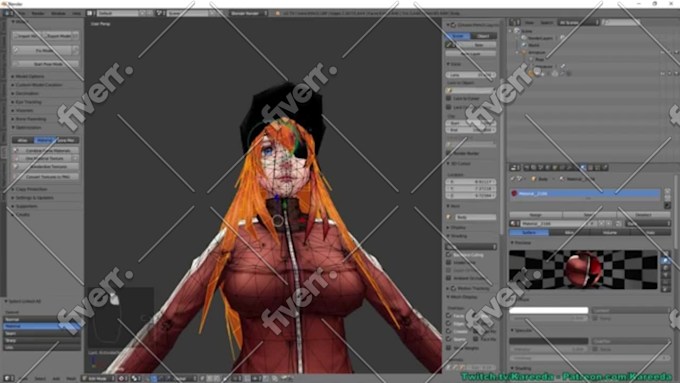680x383 pixels.
Task: Click the Import Model button
Action: (27, 36)
